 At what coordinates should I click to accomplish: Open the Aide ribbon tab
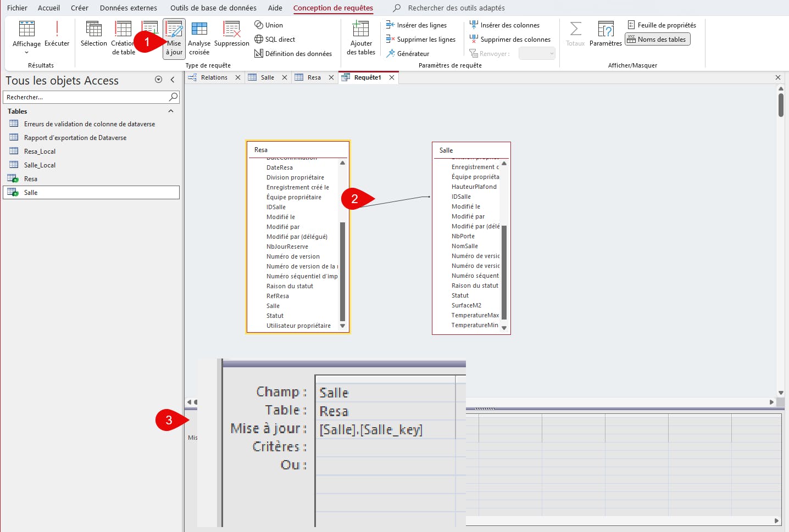[x=275, y=8]
